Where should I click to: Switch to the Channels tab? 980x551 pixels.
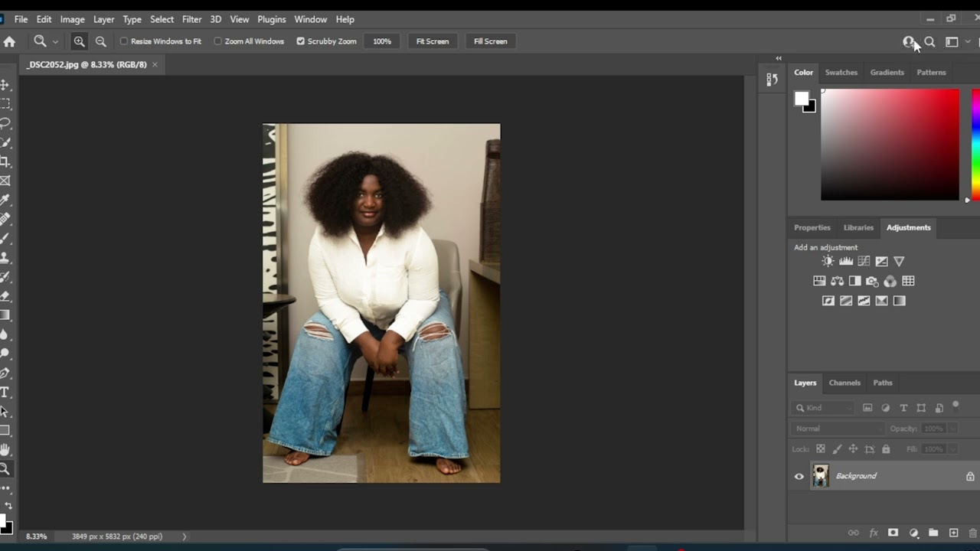[844, 383]
